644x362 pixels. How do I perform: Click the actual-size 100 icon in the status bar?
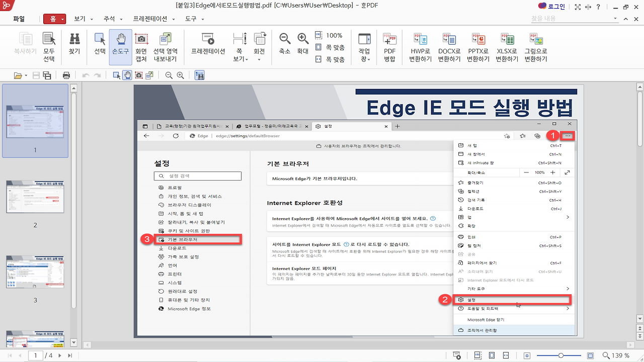(478, 355)
